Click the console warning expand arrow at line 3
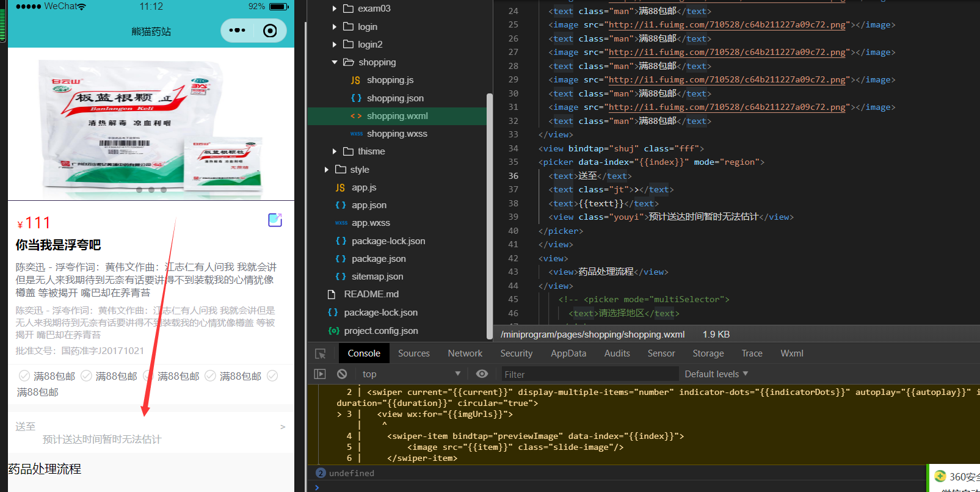 (339, 414)
